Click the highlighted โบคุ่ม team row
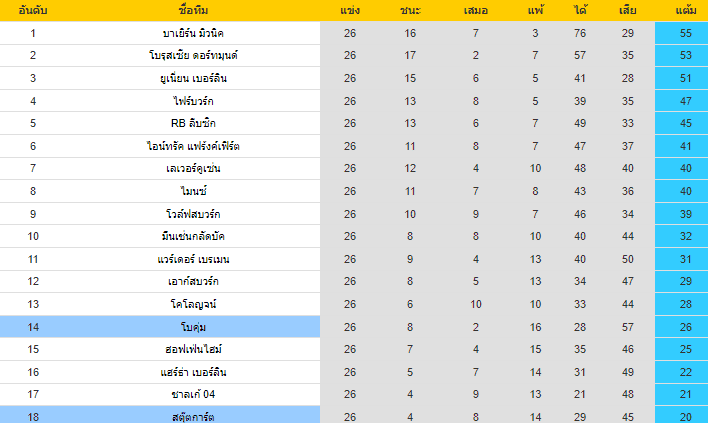 tap(191, 327)
